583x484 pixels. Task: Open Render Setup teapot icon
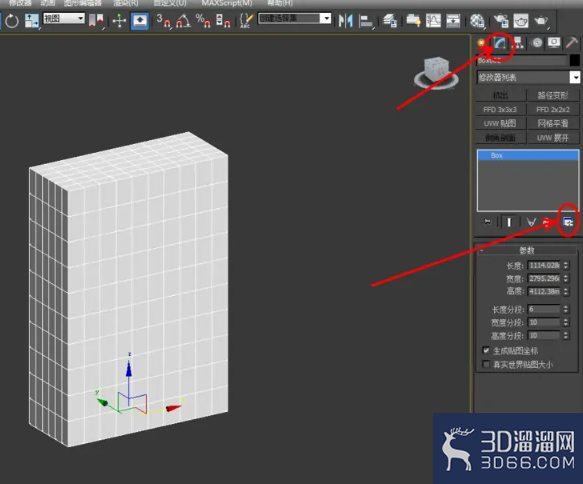501,20
